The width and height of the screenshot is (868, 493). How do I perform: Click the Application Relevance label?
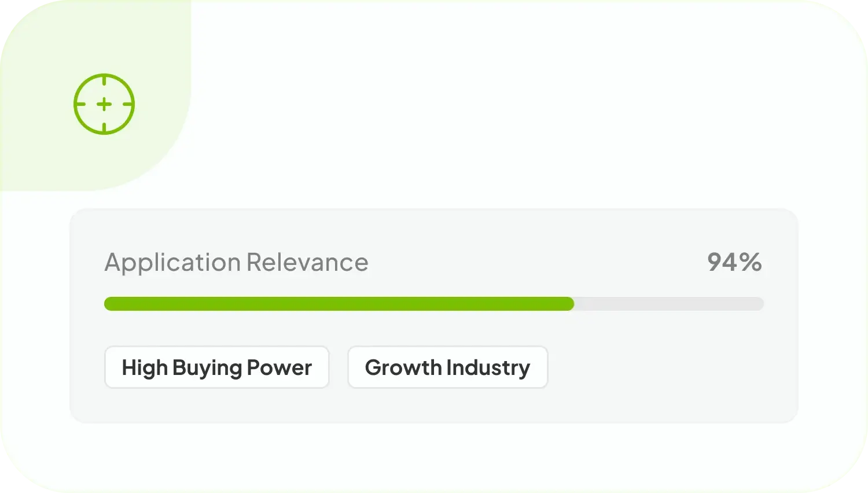236,262
